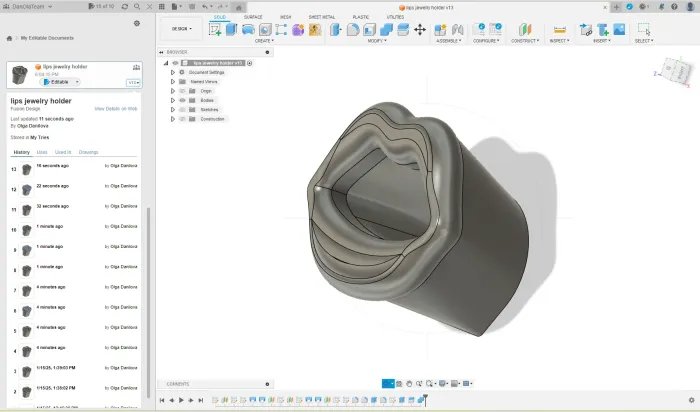The width and height of the screenshot is (700, 412).
Task: Open the Insert Canvas image icon
Action: click(x=619, y=29)
